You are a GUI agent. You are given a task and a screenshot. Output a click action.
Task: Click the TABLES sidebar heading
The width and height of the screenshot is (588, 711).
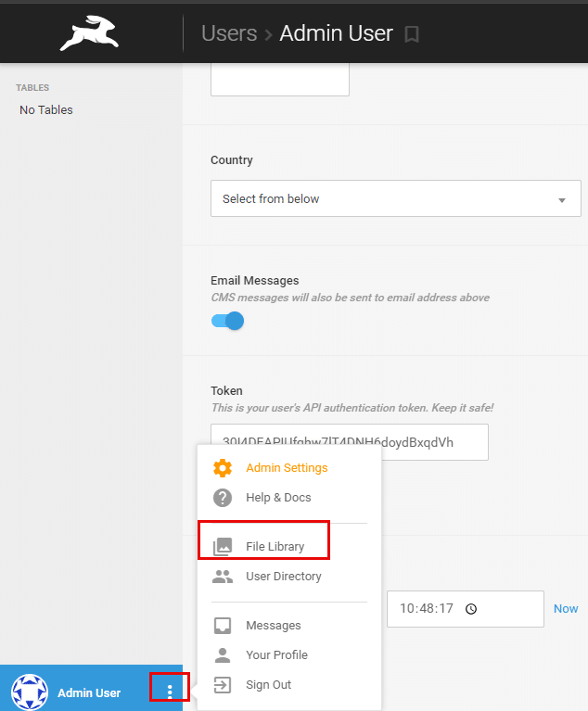tap(32, 87)
